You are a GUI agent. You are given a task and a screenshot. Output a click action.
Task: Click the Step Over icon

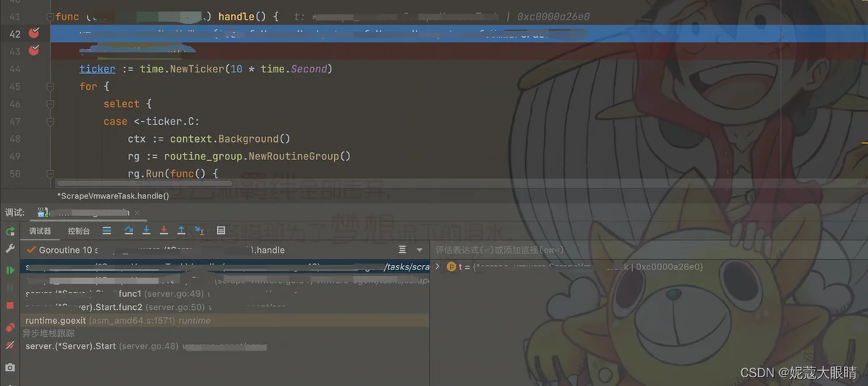point(129,231)
